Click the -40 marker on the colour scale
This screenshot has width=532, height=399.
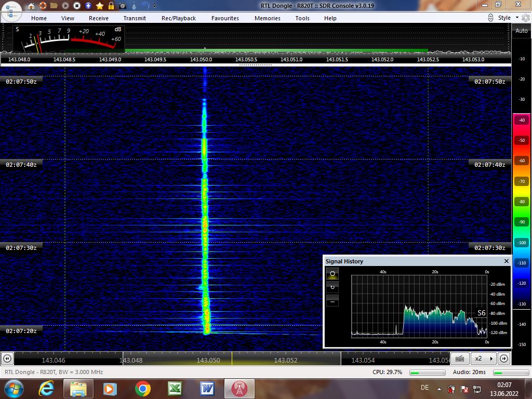pyautogui.click(x=522, y=120)
